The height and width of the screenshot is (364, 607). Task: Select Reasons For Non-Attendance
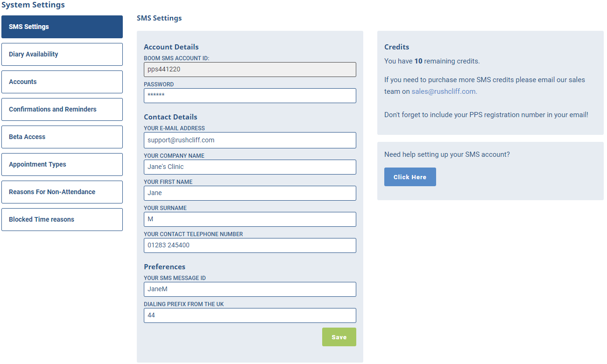62,192
